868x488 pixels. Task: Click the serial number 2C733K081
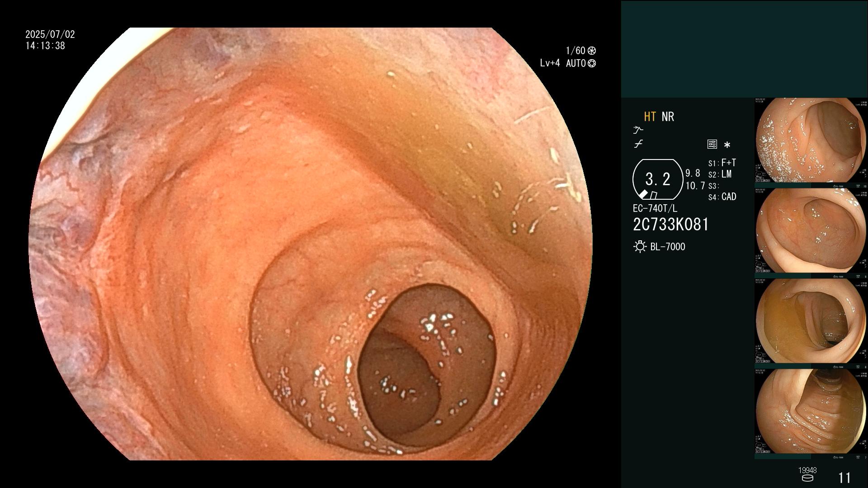click(671, 225)
